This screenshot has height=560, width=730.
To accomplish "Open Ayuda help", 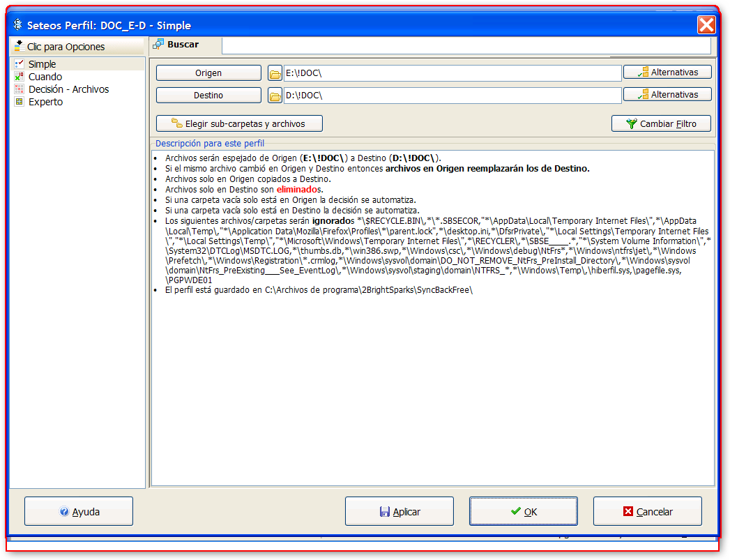I will pyautogui.click(x=79, y=511).
